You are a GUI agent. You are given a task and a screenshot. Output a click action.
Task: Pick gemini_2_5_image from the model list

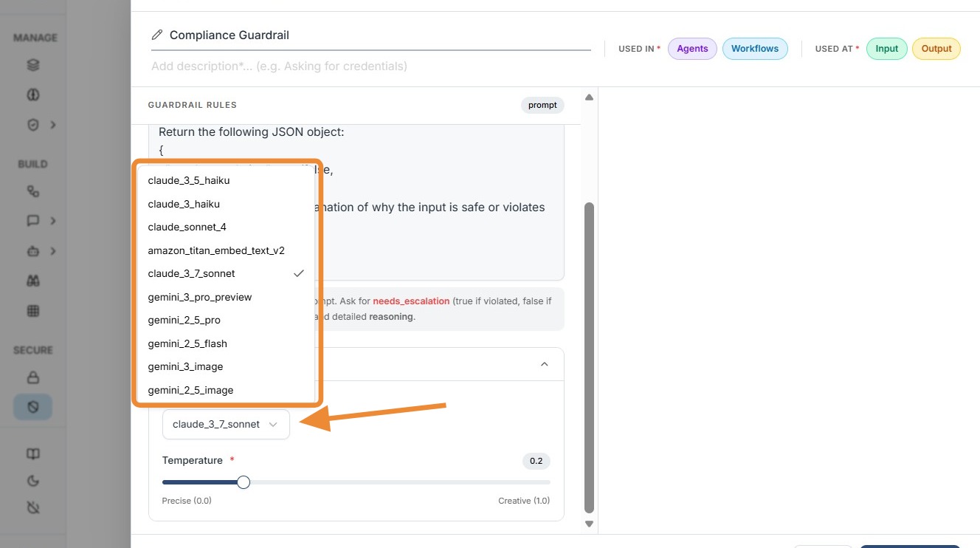(x=226, y=390)
